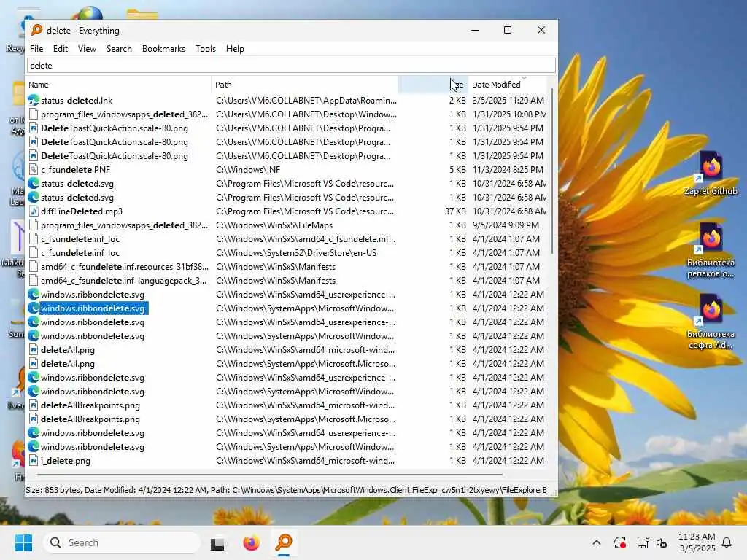Click the audio icon of diffLineDeleted.mp3
The height and width of the screenshot is (560, 747).
click(34, 211)
